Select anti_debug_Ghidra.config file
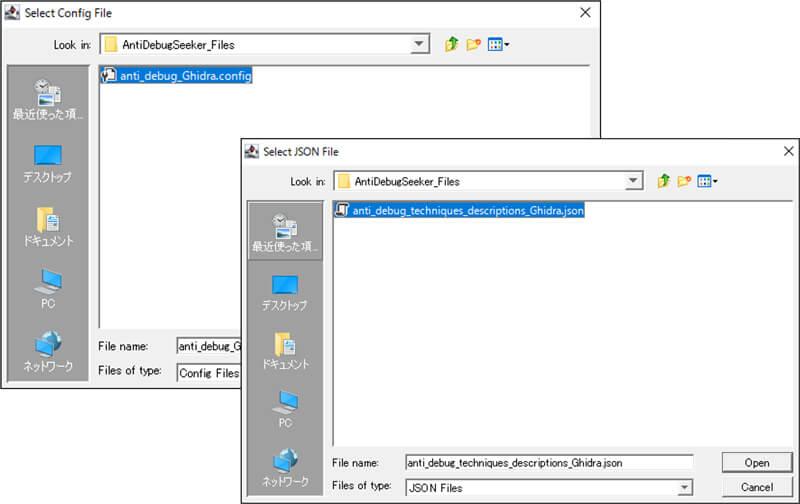800x504 pixels. pyautogui.click(x=176, y=75)
